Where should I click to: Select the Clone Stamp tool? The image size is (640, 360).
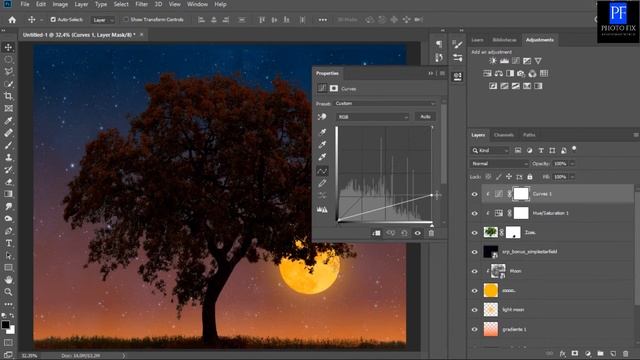(x=8, y=158)
